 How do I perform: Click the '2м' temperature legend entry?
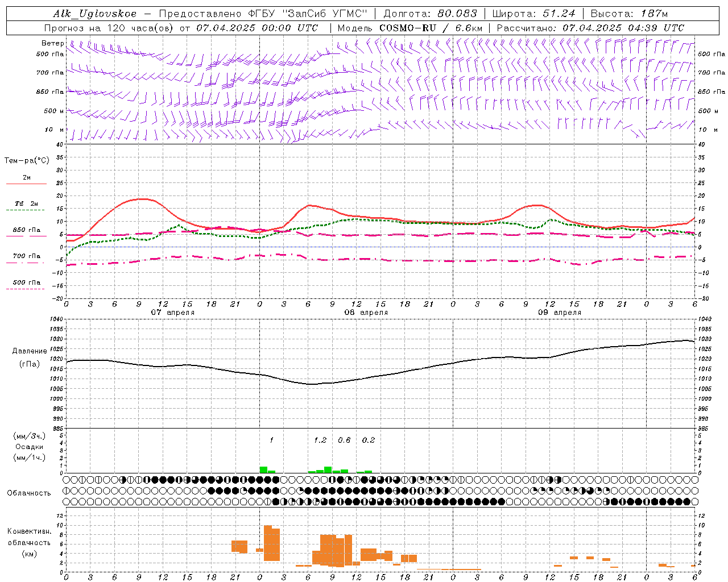[x=27, y=178]
